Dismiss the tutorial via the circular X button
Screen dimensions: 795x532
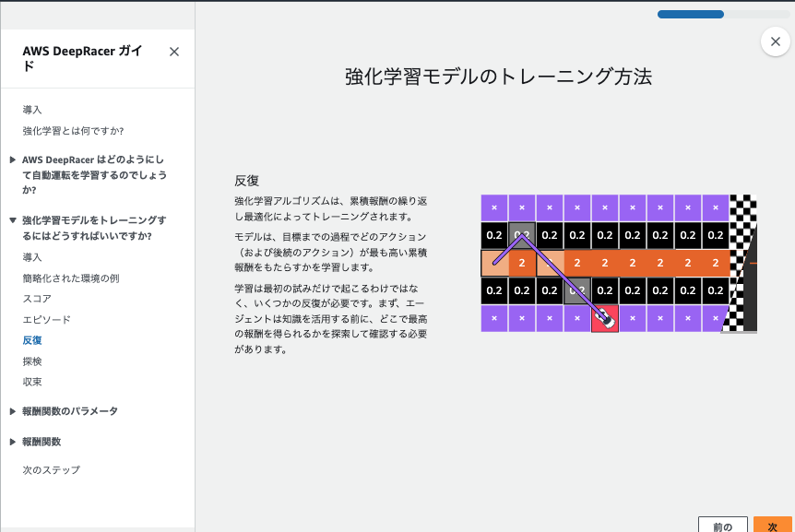[x=775, y=41]
